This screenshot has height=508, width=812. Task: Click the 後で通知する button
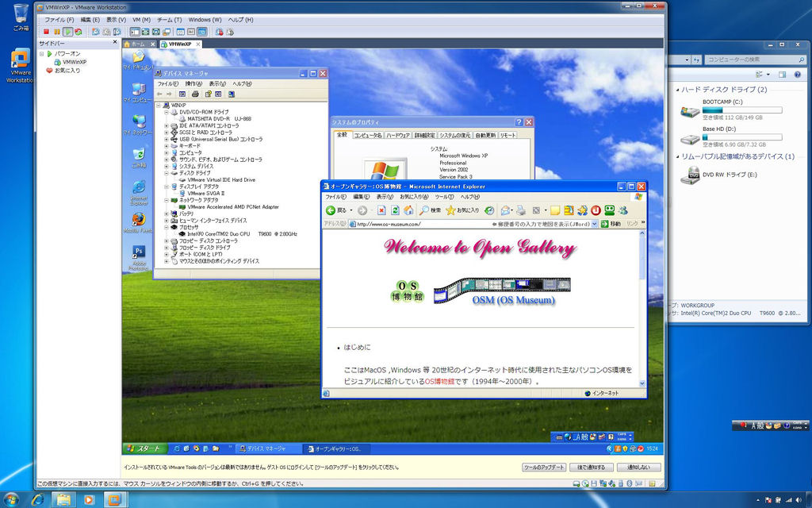592,467
